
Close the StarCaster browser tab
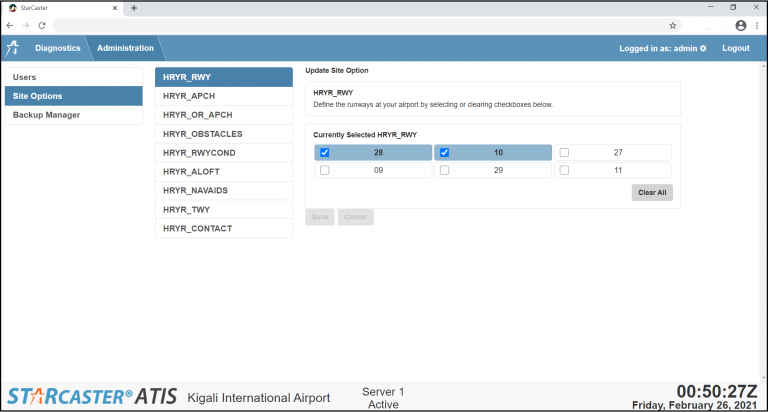tap(116, 8)
